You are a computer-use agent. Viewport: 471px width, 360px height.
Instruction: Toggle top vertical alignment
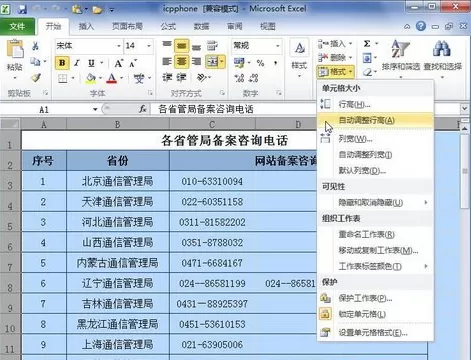coord(167,45)
